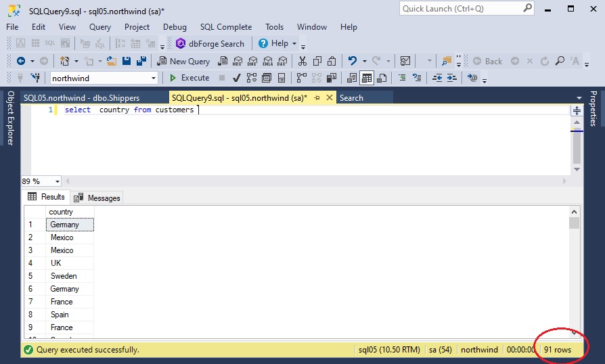Click the Navigate Backward arrow icon
Screen dimensions: 605x364
(21, 61)
